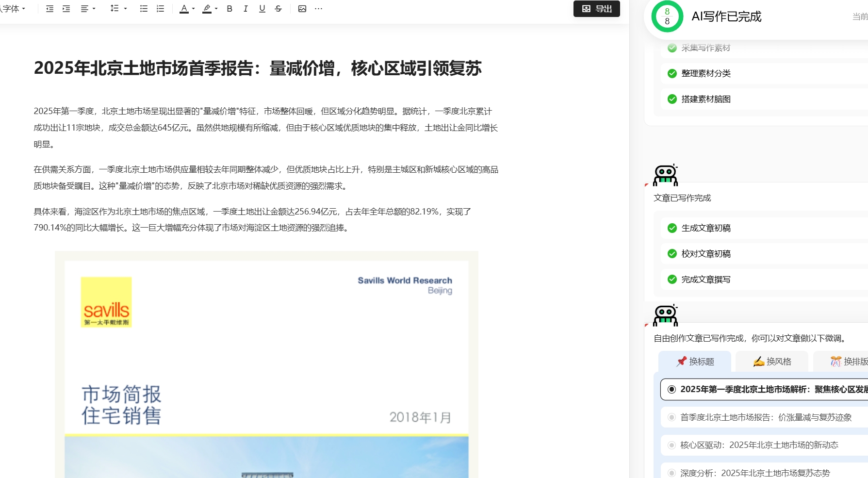Create a numbered list
The image size is (868, 478).
160,9
